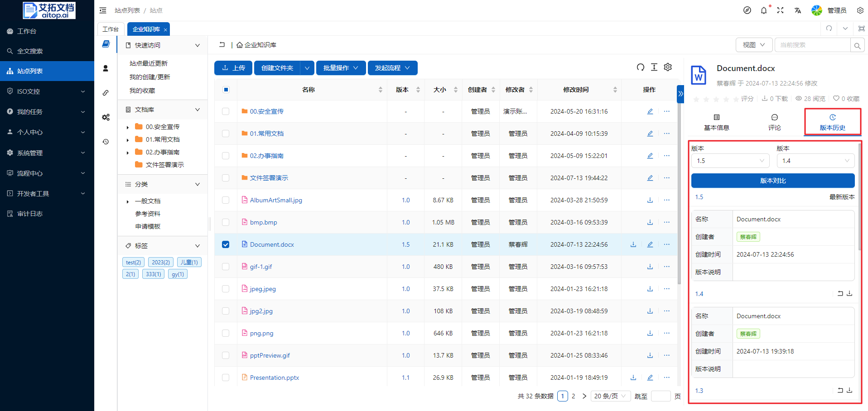This screenshot has width=868, height=411.
Task: Open table column settings gear icon
Action: click(668, 67)
